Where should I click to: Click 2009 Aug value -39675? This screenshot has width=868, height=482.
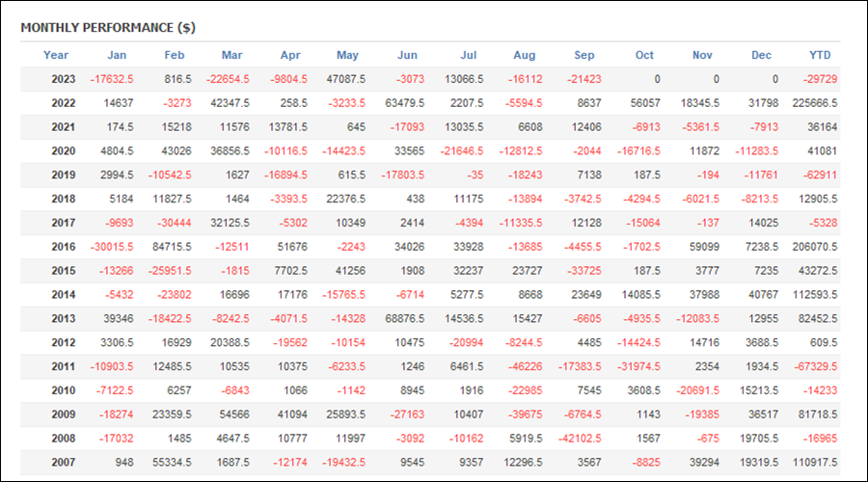[x=526, y=415]
